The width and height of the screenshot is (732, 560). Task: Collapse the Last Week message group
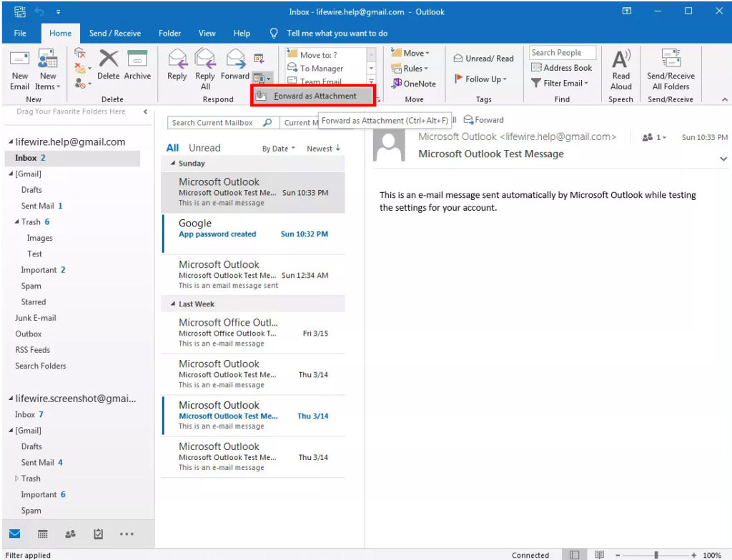pyautogui.click(x=173, y=304)
